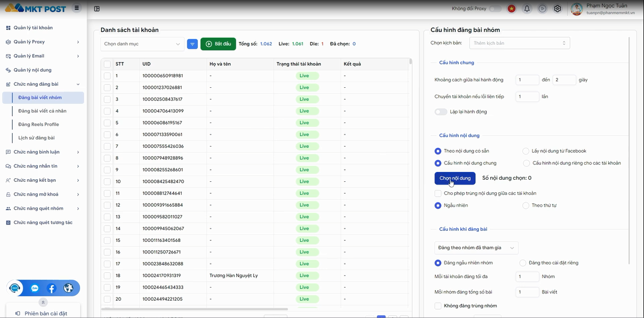644x318 pixels.
Task: Toggle the 'Không đổi Proxy' switch
Action: pyautogui.click(x=495, y=8)
